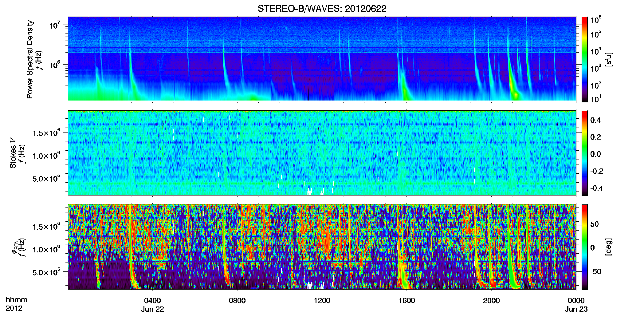Click the 2000 time tick label
Viewport: 644px width, 332px height.
click(x=491, y=301)
